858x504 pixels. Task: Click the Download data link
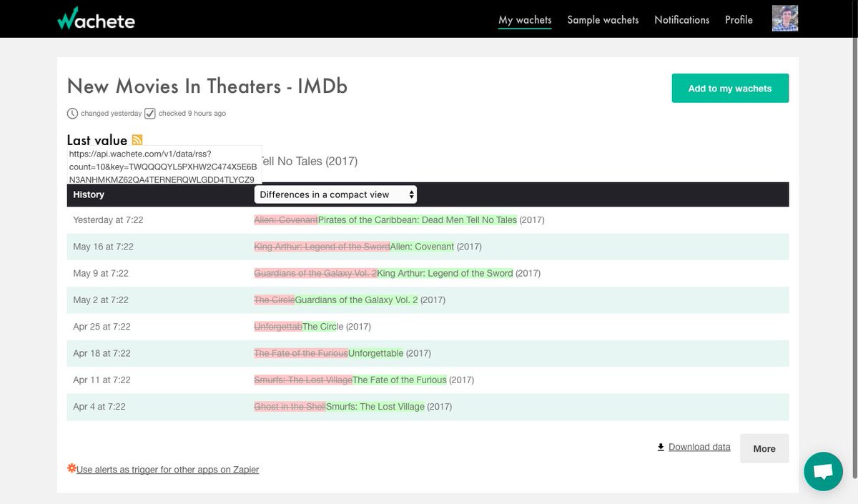coord(699,447)
